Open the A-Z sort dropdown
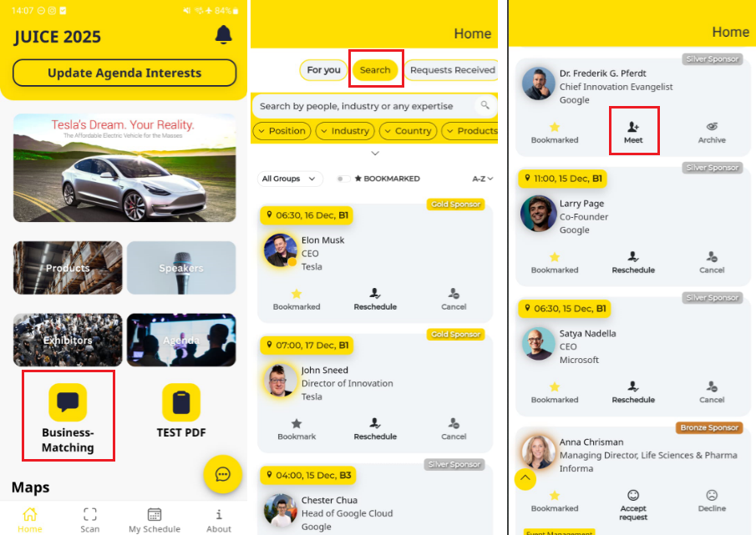 tap(482, 179)
